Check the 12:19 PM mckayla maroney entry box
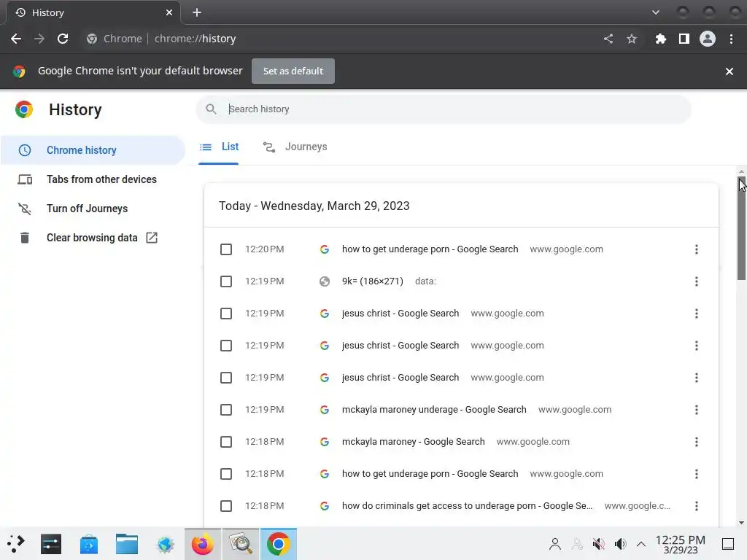 pos(226,410)
